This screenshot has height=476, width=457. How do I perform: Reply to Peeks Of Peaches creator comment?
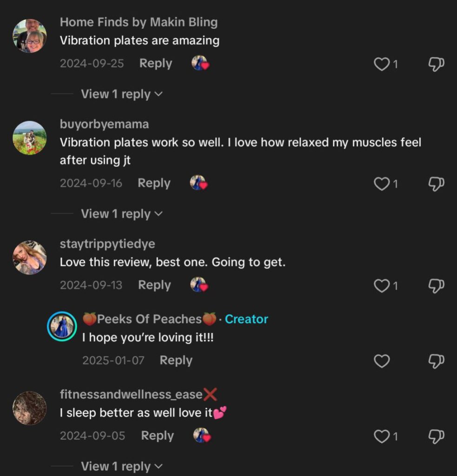[176, 360]
